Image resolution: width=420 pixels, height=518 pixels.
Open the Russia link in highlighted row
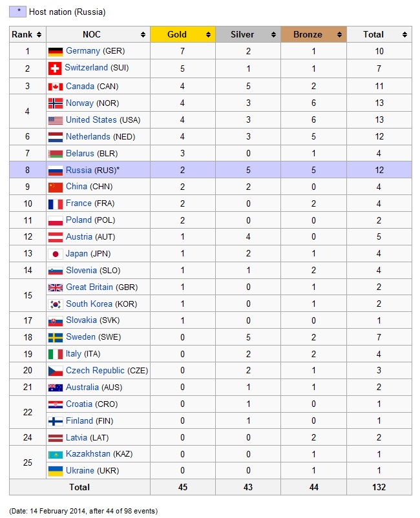[79, 170]
